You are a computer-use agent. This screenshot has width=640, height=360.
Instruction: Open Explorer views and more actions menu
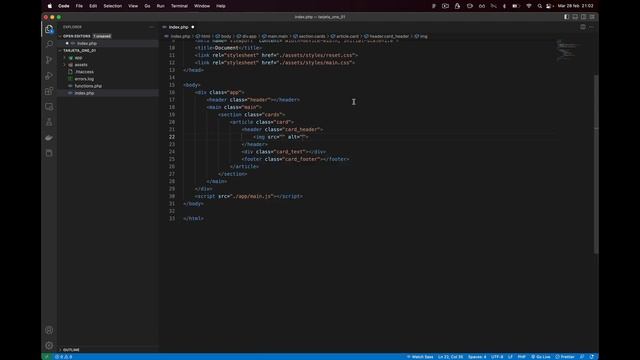coord(151,27)
